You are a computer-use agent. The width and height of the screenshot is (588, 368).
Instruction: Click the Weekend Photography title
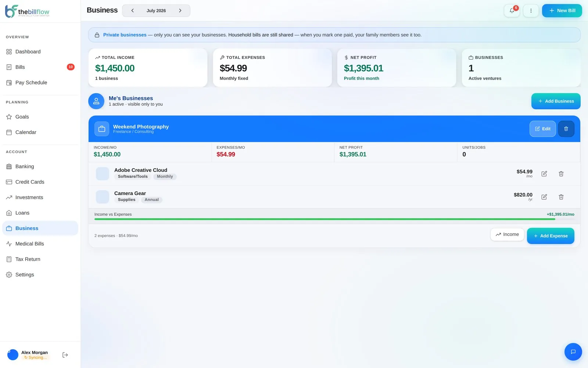(141, 127)
